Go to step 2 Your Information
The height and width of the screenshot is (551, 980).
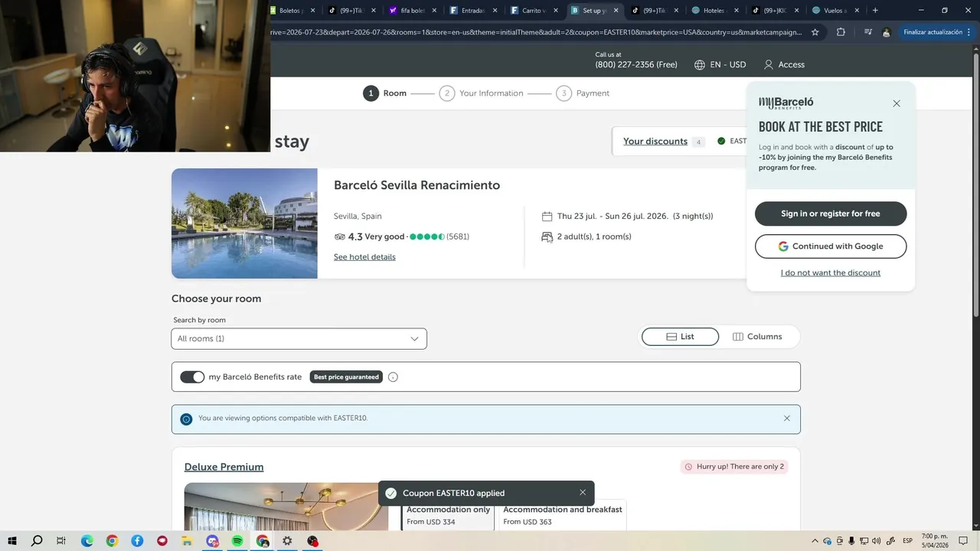[481, 93]
